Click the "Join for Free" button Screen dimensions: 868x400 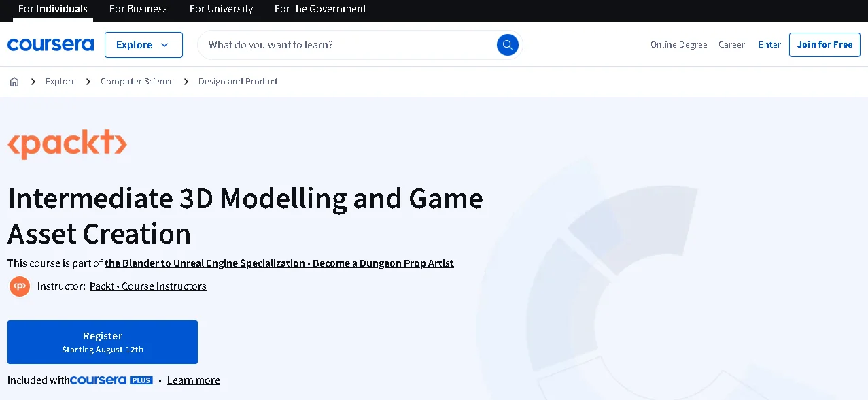click(824, 44)
